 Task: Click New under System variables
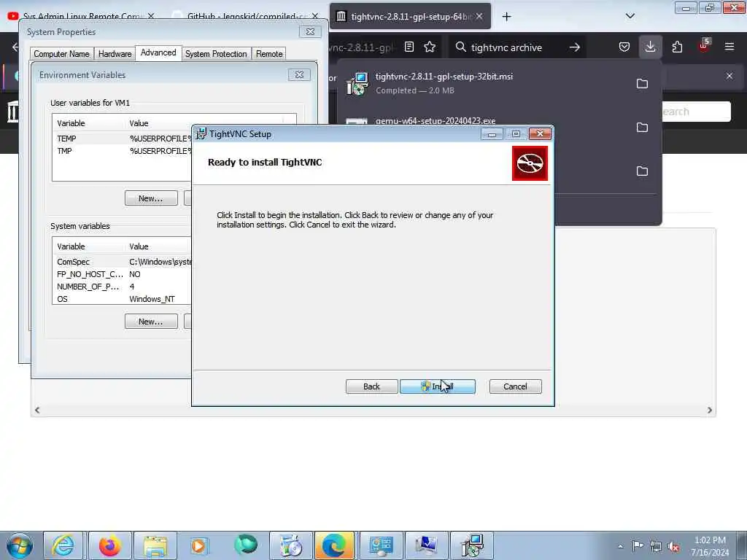click(x=151, y=322)
